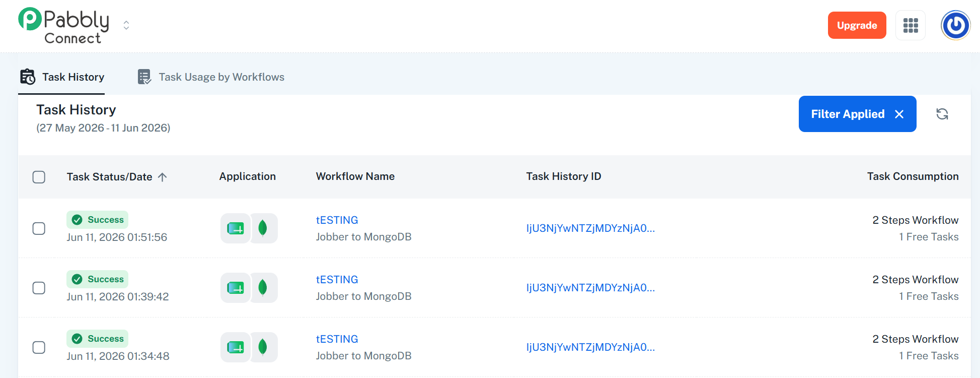Screen dimensions: 980x378
Task: Click 'Jobber to MongoDB' in the 01:34:48 row
Action: [363, 356]
